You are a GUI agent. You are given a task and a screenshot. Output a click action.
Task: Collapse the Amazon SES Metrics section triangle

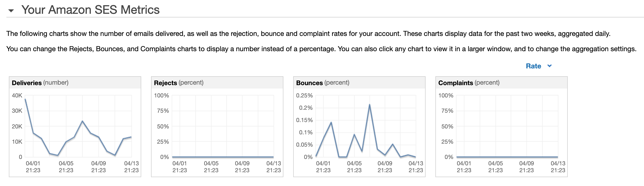pyautogui.click(x=11, y=11)
